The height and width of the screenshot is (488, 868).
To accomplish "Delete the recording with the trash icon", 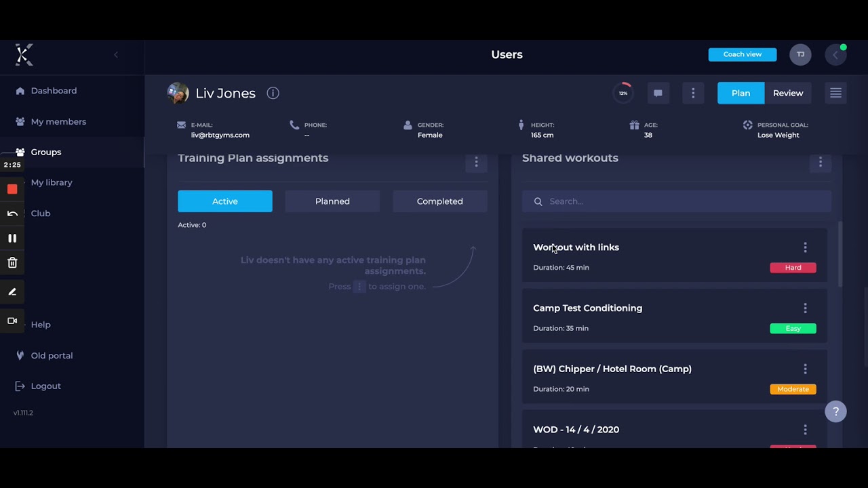I will (x=12, y=263).
